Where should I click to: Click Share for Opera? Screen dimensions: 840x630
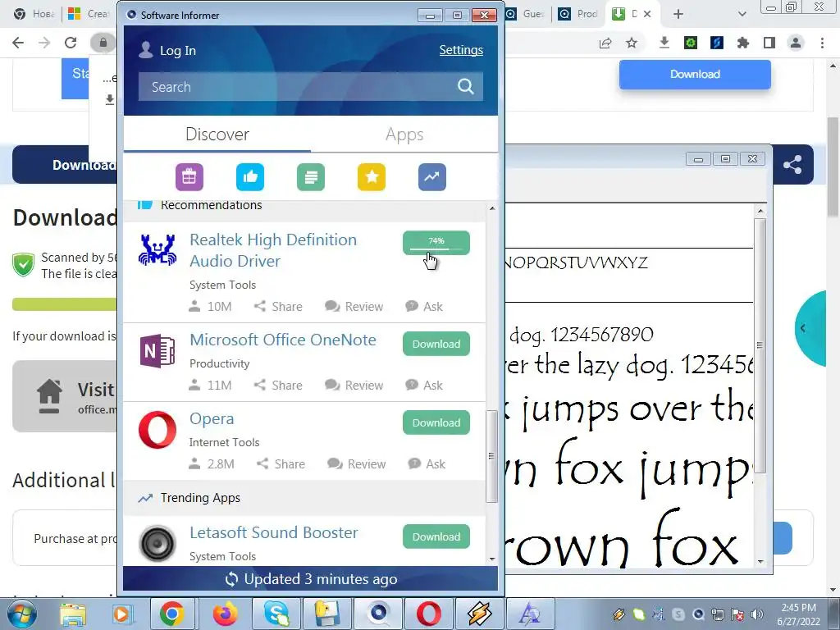pyautogui.click(x=281, y=464)
